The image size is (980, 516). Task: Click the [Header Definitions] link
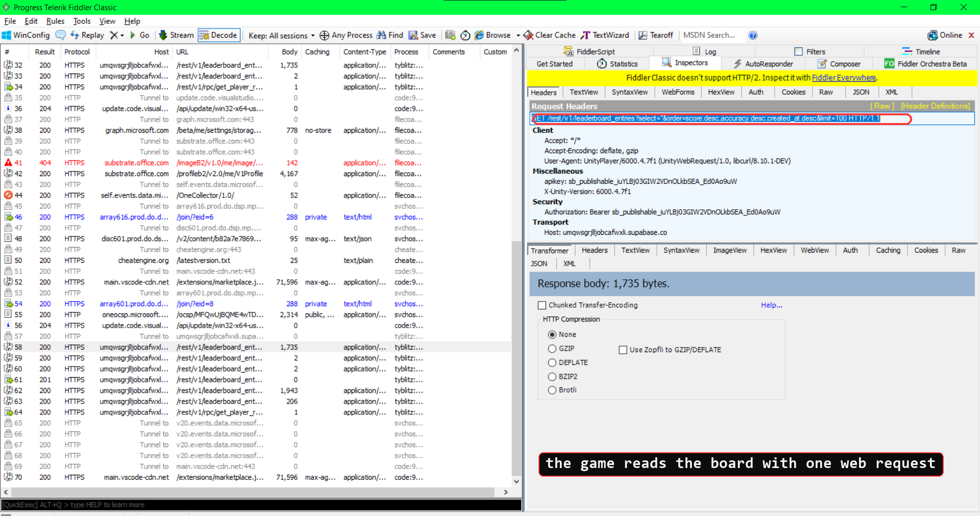tap(935, 106)
